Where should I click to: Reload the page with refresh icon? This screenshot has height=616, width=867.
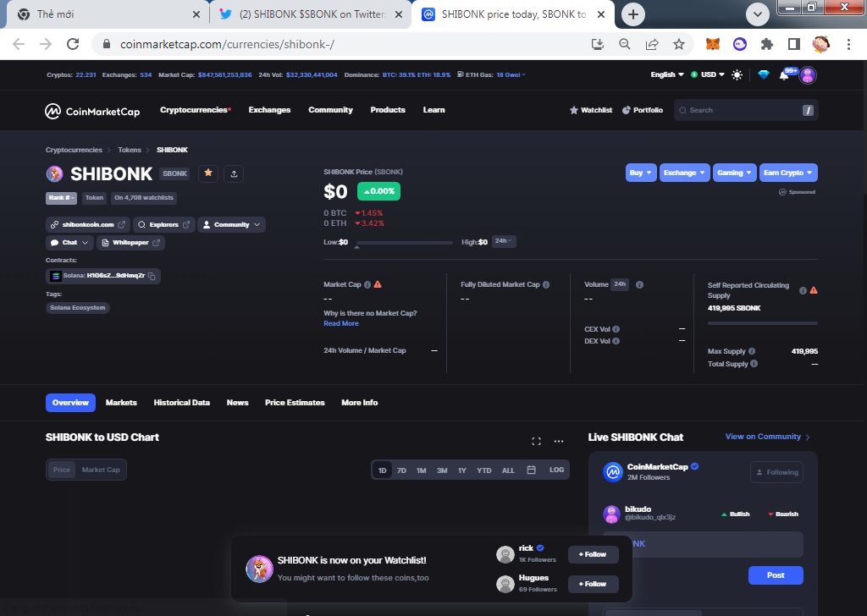[73, 44]
